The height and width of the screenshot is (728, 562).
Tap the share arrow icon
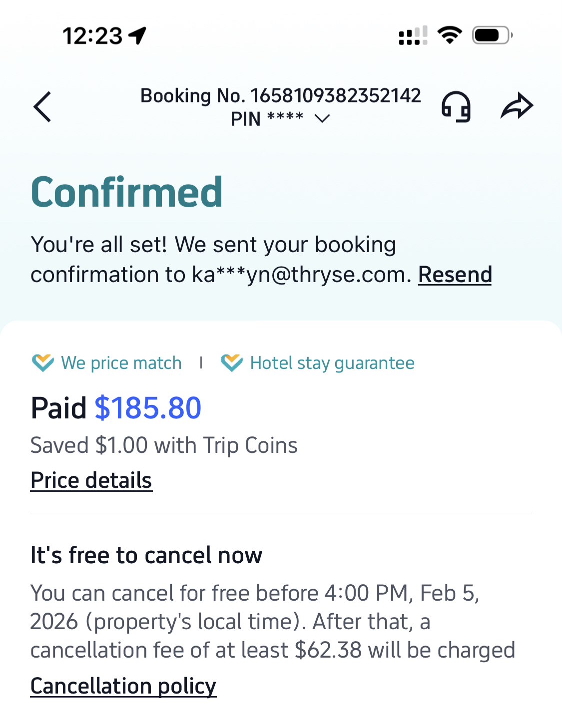click(517, 106)
